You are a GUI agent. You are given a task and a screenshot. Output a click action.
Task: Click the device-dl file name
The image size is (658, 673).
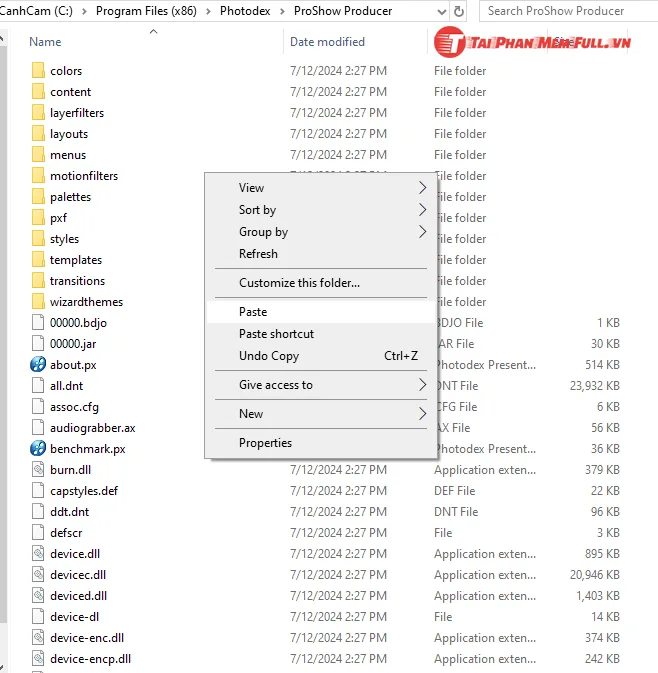[74, 617]
